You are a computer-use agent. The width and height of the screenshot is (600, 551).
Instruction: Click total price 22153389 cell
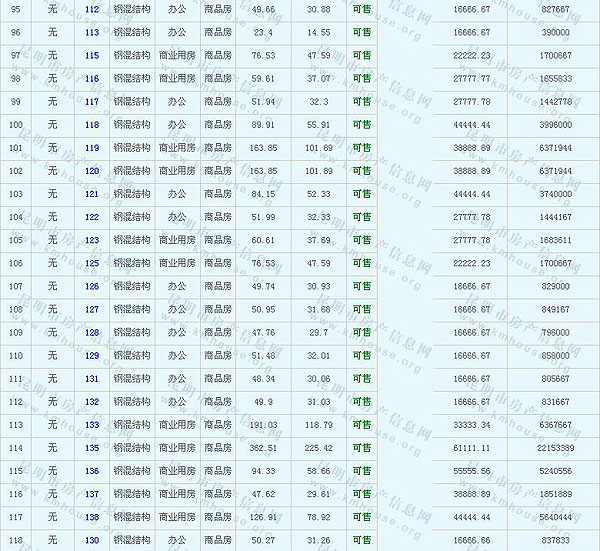click(x=554, y=447)
